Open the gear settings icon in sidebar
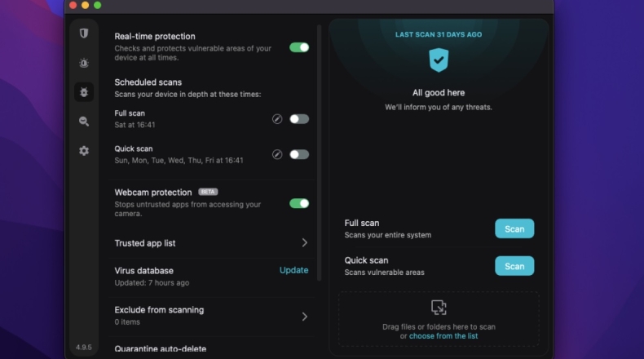 83,150
